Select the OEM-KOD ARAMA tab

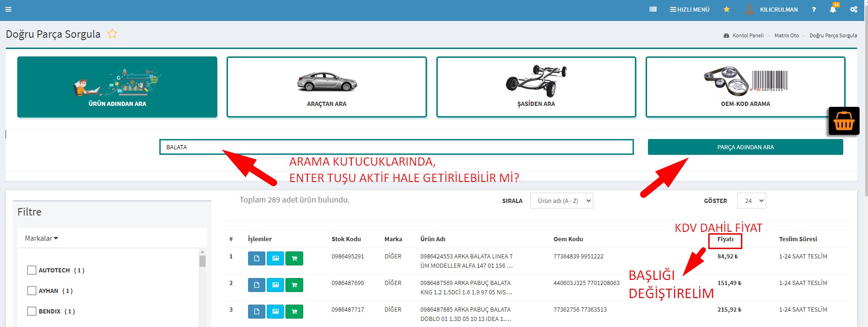tap(745, 87)
